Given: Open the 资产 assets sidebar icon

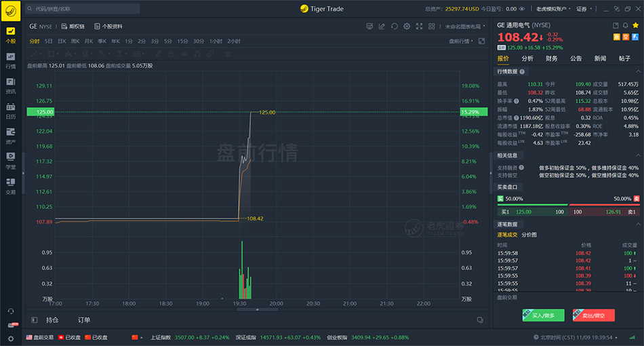Looking at the screenshot, I should (11, 136).
